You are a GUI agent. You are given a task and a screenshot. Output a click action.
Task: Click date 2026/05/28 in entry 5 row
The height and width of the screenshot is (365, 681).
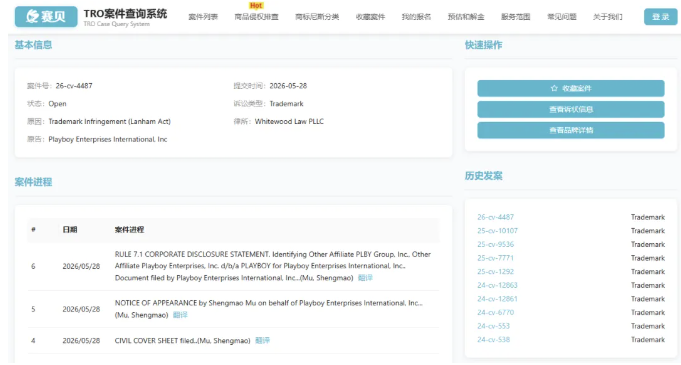[x=81, y=309]
